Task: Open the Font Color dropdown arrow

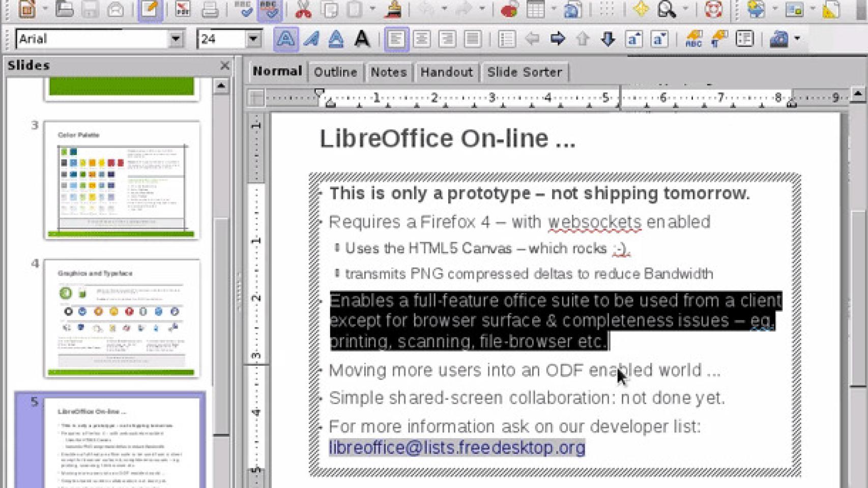Action: point(797,39)
